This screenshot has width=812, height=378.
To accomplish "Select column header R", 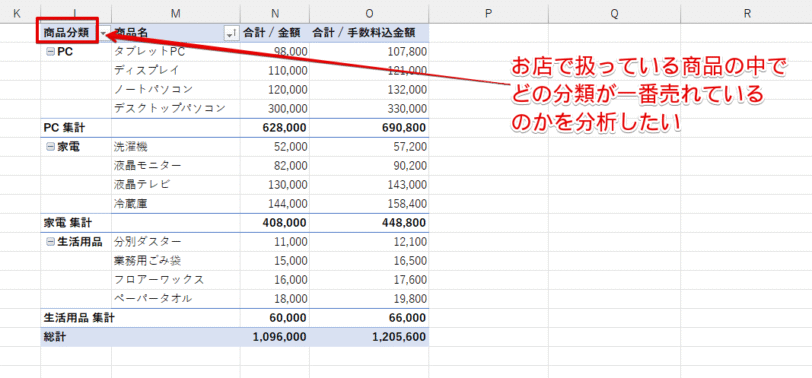I will click(746, 14).
